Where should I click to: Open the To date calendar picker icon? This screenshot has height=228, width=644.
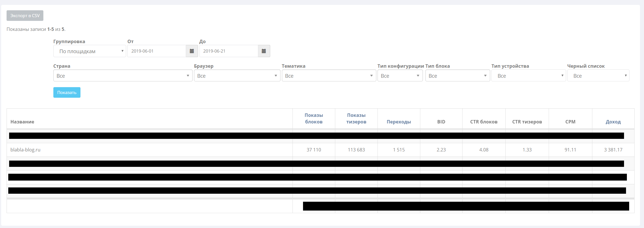pos(264,51)
